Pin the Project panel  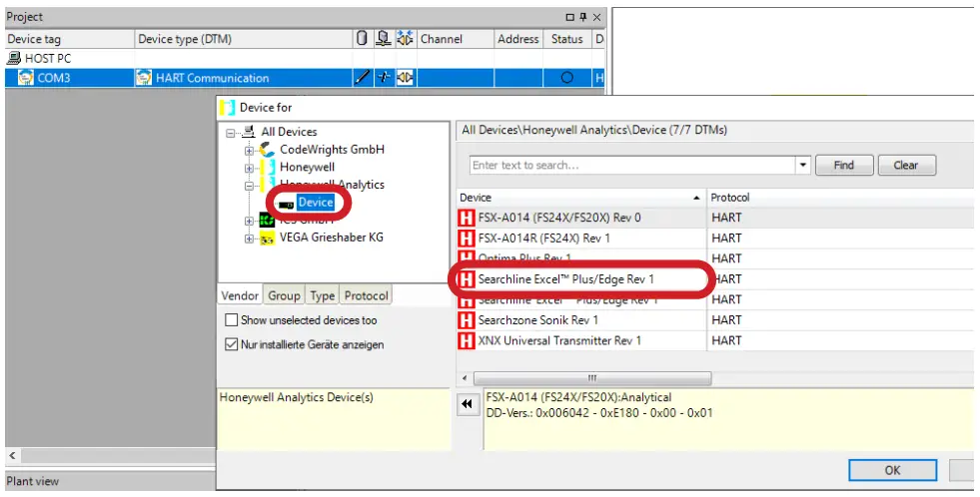pos(583,17)
